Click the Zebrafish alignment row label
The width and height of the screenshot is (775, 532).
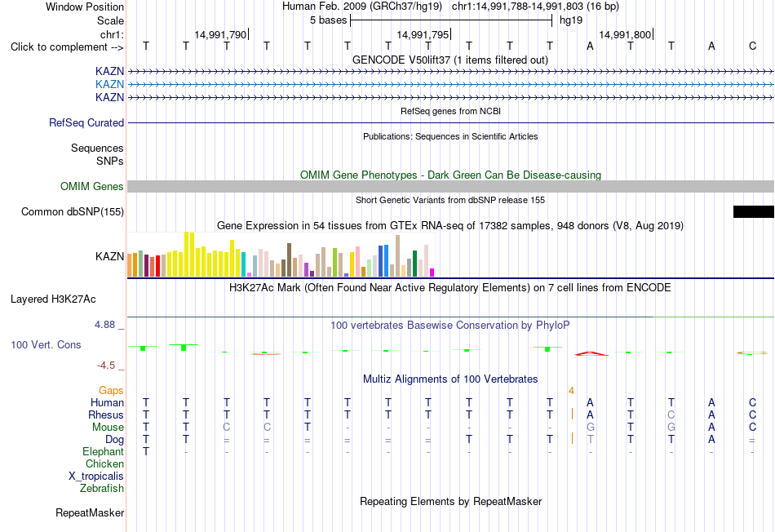pyautogui.click(x=102, y=488)
